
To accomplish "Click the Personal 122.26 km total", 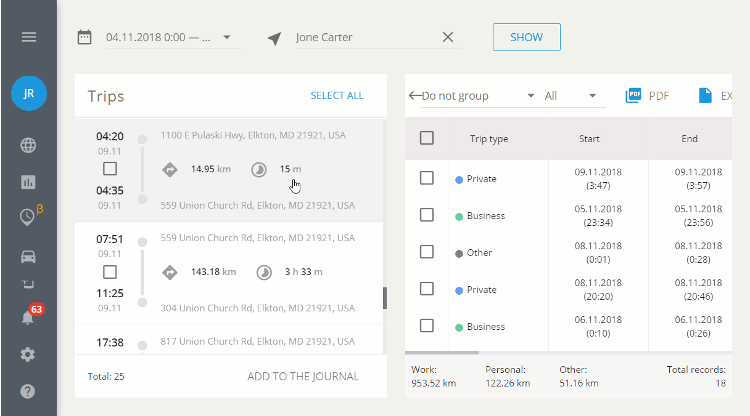I will click(507, 376).
